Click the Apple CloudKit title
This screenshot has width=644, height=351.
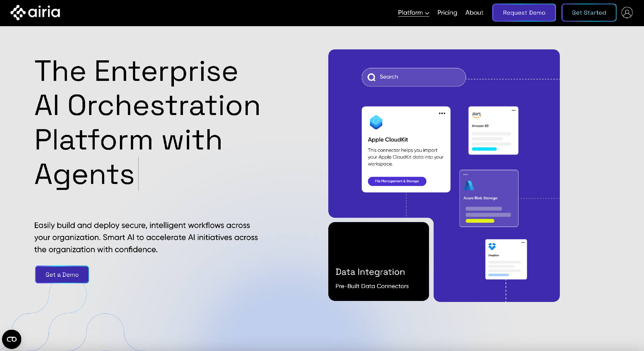tap(388, 140)
